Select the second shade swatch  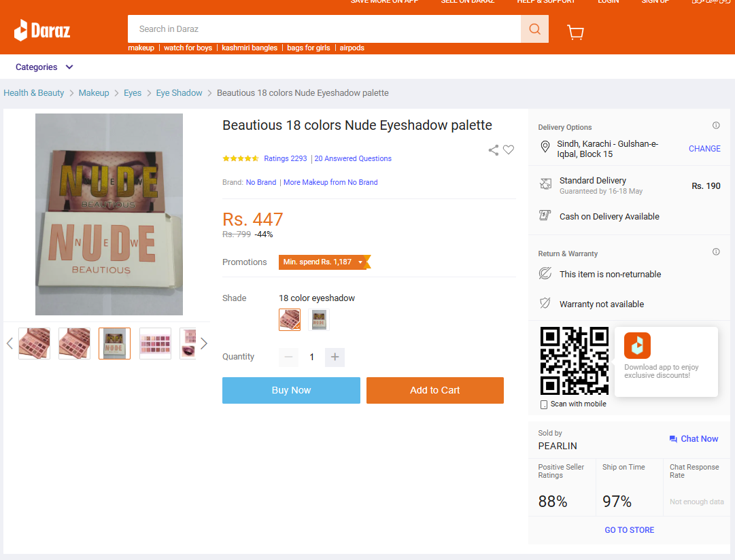click(x=319, y=319)
